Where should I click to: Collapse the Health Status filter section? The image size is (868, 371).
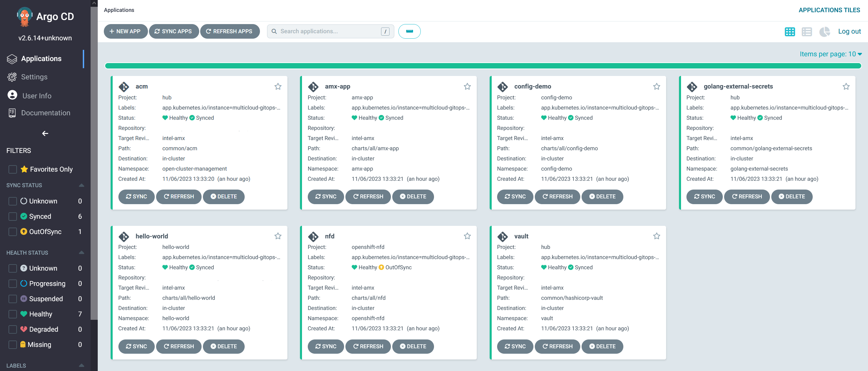[x=81, y=253]
